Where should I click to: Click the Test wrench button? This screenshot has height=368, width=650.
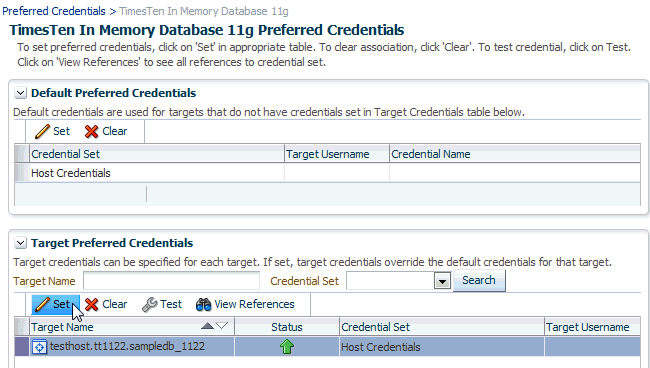pyautogui.click(x=162, y=304)
